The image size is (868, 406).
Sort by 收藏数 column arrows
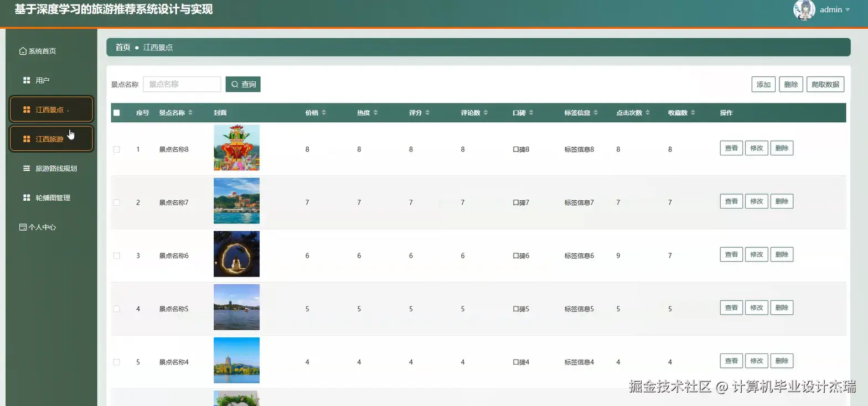(693, 113)
